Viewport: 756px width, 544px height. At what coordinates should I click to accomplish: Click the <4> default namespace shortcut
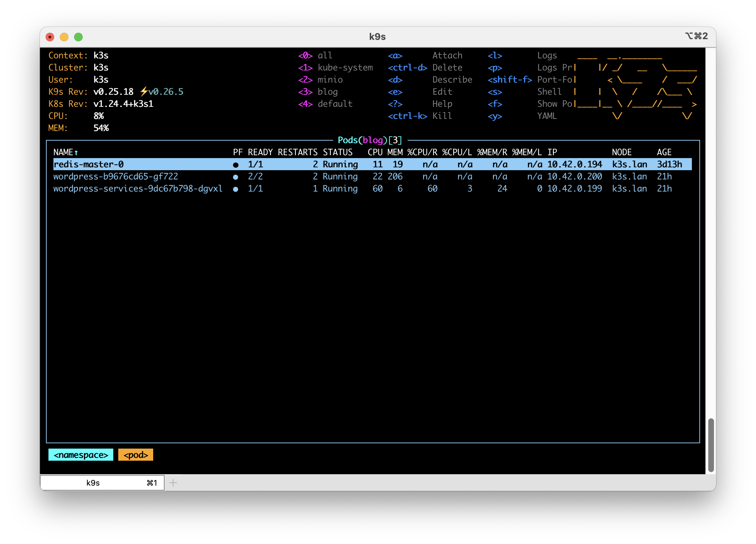point(325,104)
